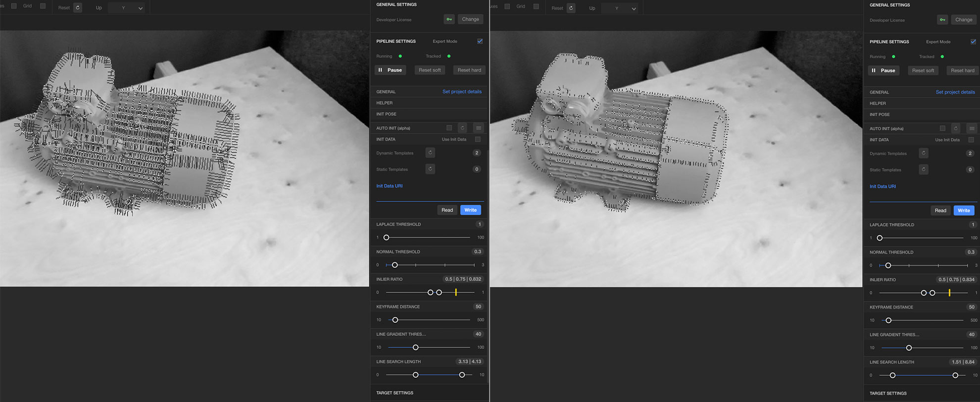Click the Reset view icon in left toolbar
980x402 pixels.
pos(78,7)
